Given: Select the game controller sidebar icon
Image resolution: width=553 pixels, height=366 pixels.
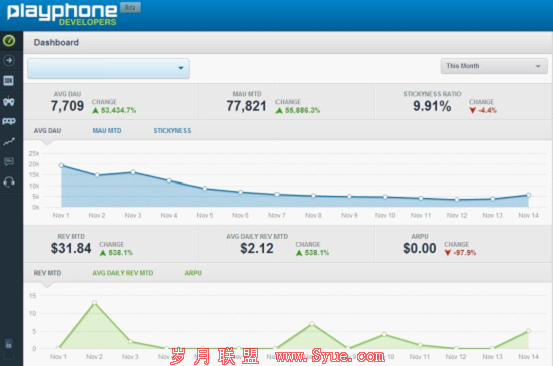Looking at the screenshot, I should (x=9, y=102).
